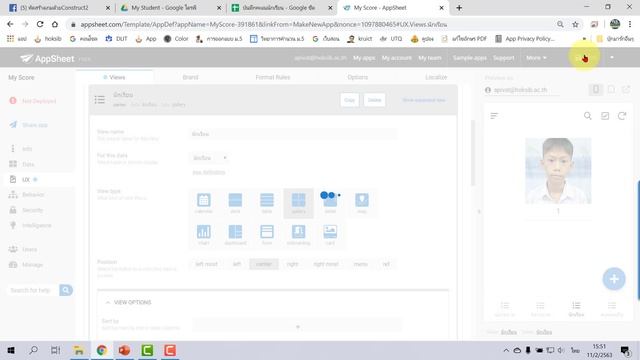The width and height of the screenshot is (640, 360).
Task: Select the chart view type icon
Action: coord(204,231)
